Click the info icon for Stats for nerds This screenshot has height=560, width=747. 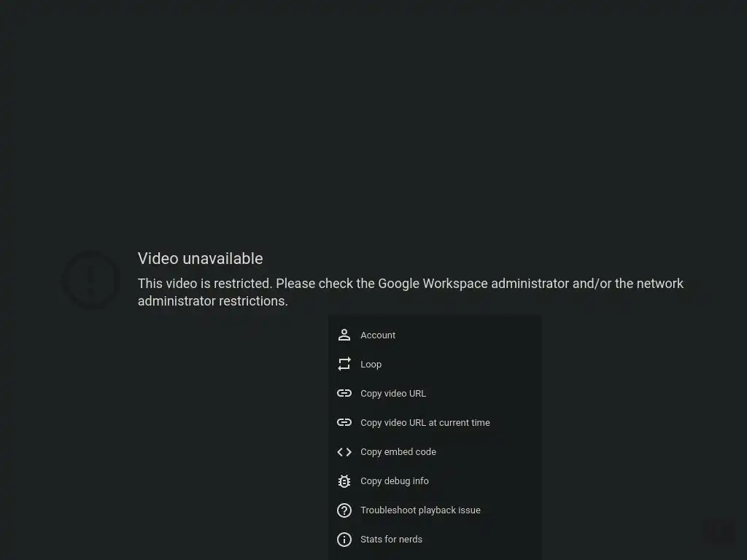click(x=344, y=540)
